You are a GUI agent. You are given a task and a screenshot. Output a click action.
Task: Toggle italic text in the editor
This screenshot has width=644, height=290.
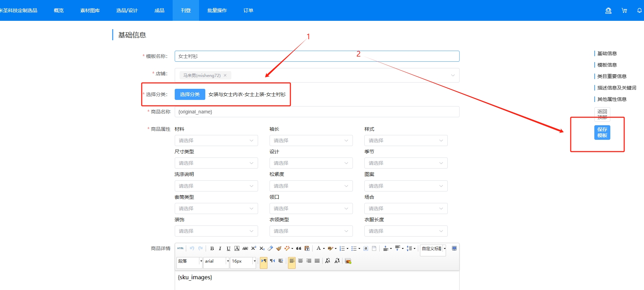(220, 248)
